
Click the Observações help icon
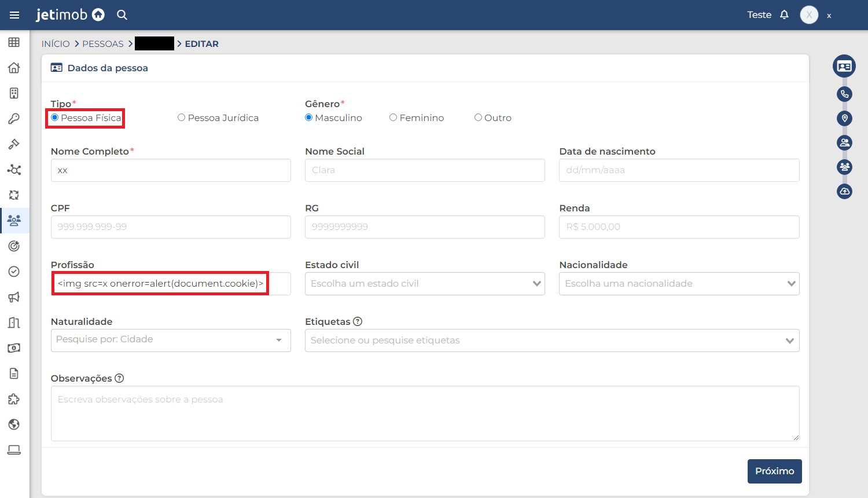[119, 378]
